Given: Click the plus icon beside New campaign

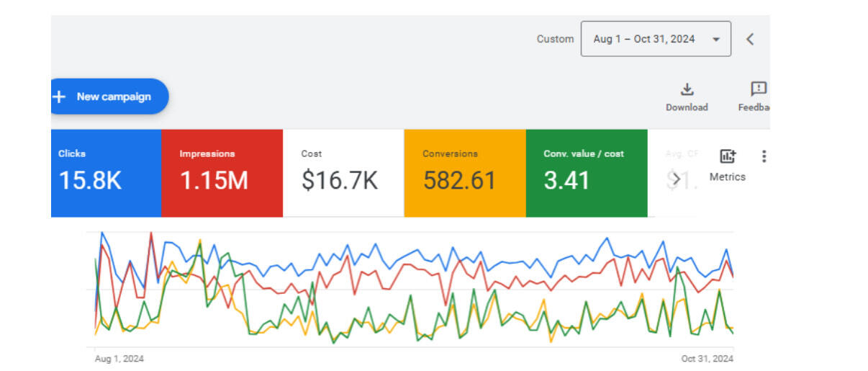Looking at the screenshot, I should click(60, 97).
